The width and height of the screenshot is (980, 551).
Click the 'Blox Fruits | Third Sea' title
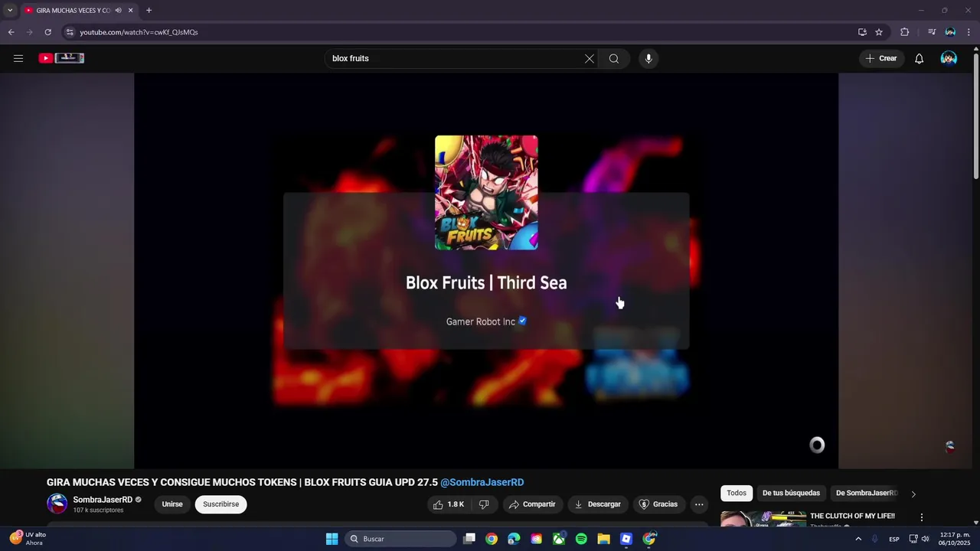click(486, 282)
